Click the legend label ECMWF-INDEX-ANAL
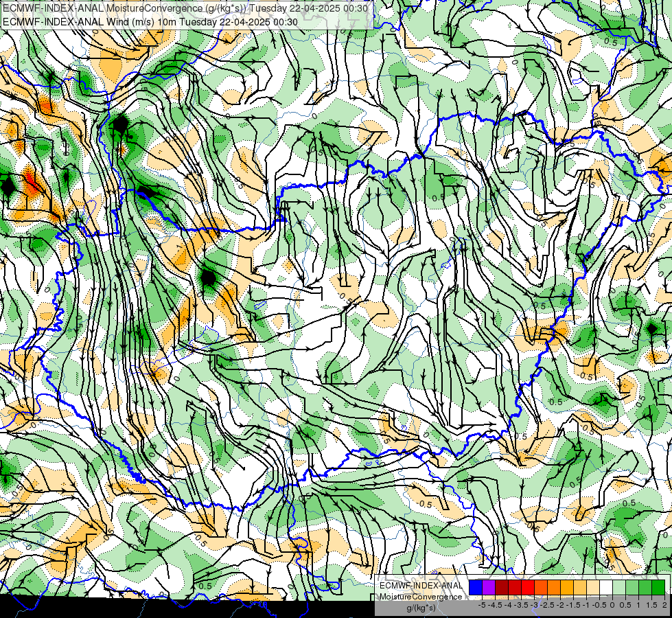672x618 pixels. point(421,586)
